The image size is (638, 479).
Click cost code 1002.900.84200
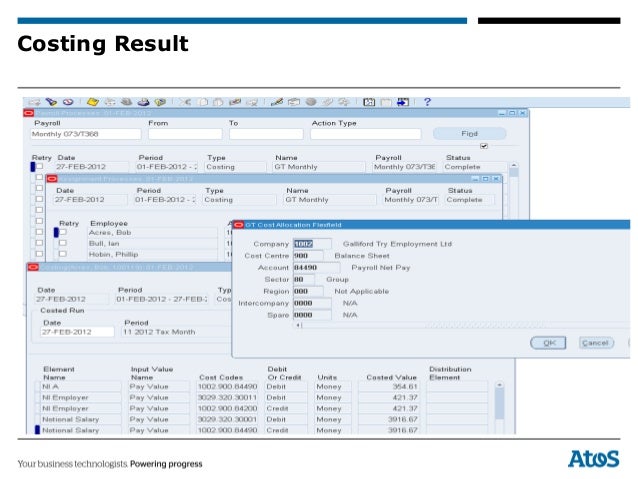(x=227, y=408)
